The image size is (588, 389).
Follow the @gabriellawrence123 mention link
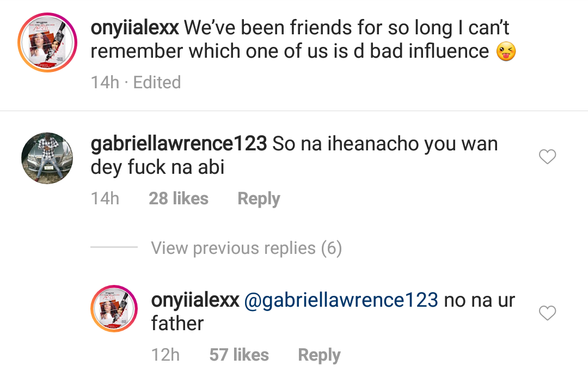coord(341,300)
